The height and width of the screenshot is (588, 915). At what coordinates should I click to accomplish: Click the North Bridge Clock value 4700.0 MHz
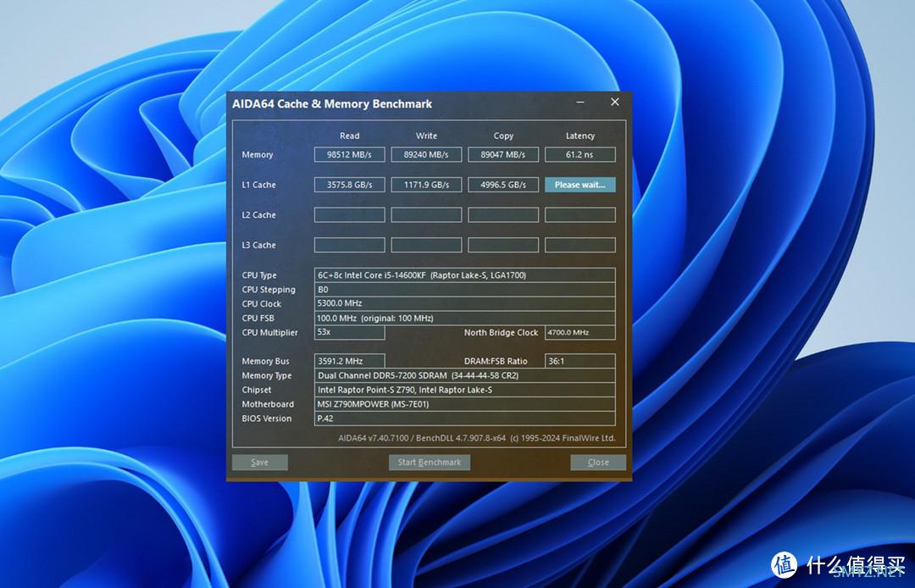point(580,332)
